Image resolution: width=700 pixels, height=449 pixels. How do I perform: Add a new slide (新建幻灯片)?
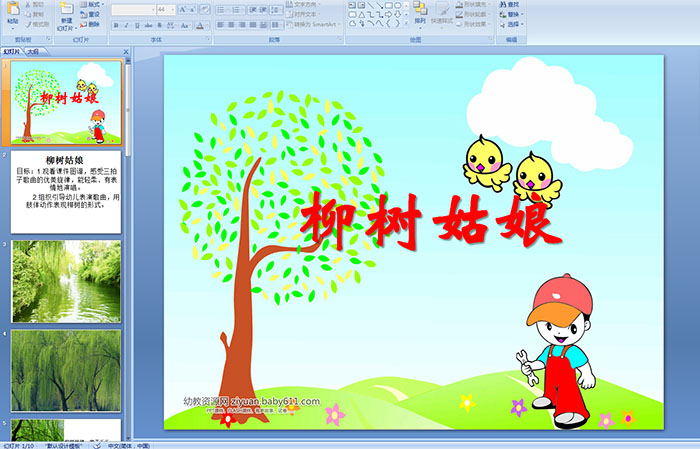pyautogui.click(x=66, y=17)
